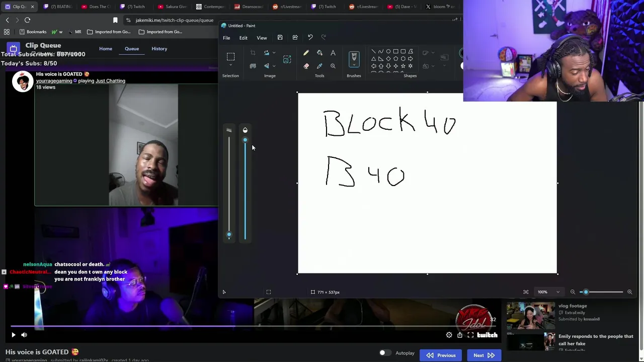This screenshot has width=644, height=362.
Task: Choose the diamond shape
Action: click(388, 58)
